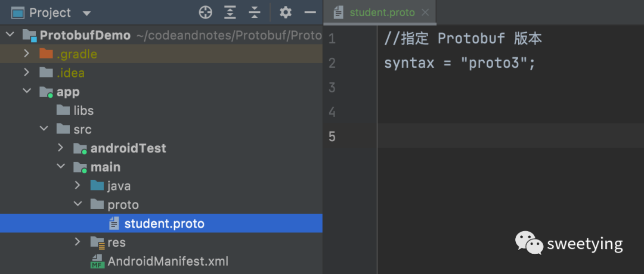
Task: Collapse the proto folder
Action: (x=78, y=205)
